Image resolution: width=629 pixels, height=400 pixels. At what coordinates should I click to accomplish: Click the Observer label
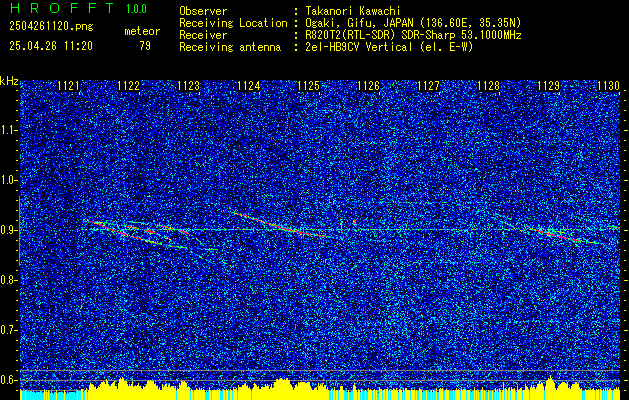click(203, 11)
